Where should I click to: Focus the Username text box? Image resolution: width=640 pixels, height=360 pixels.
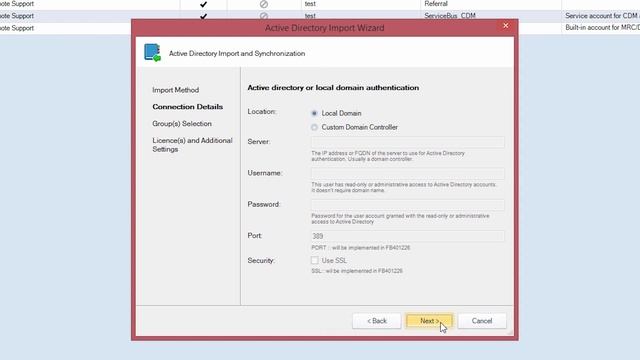[x=407, y=173]
